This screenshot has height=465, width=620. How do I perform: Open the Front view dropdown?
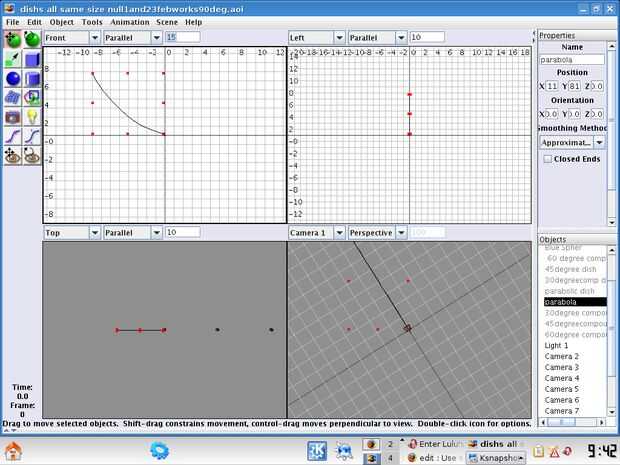tap(72, 37)
